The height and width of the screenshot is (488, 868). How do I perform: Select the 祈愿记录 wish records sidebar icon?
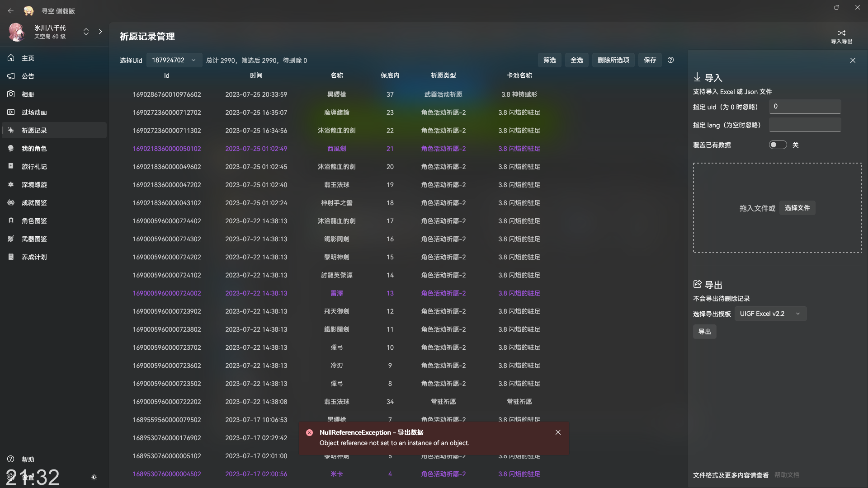(x=11, y=130)
